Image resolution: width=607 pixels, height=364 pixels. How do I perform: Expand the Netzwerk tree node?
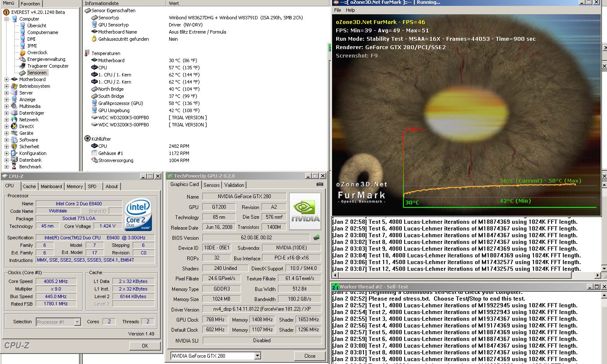[6, 120]
